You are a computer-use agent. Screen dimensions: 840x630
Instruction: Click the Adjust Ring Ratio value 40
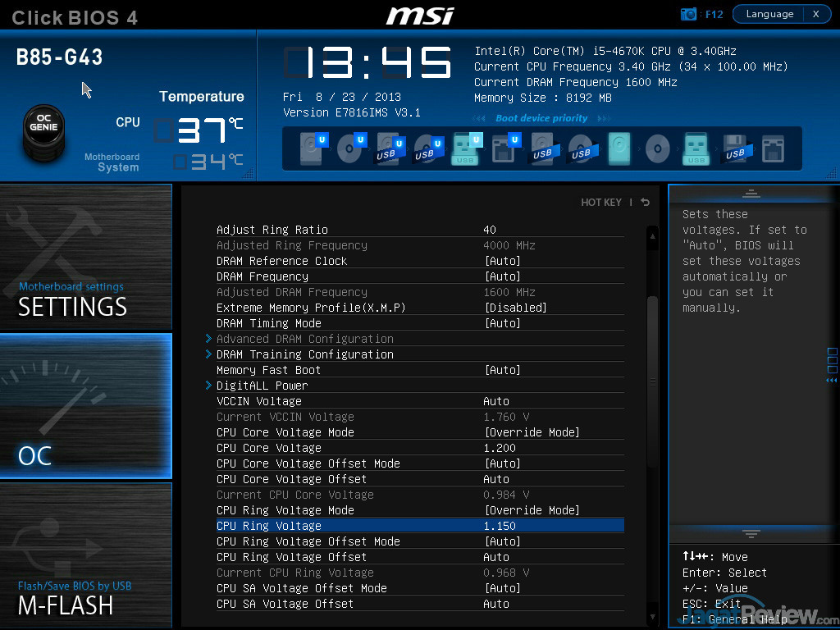click(490, 230)
